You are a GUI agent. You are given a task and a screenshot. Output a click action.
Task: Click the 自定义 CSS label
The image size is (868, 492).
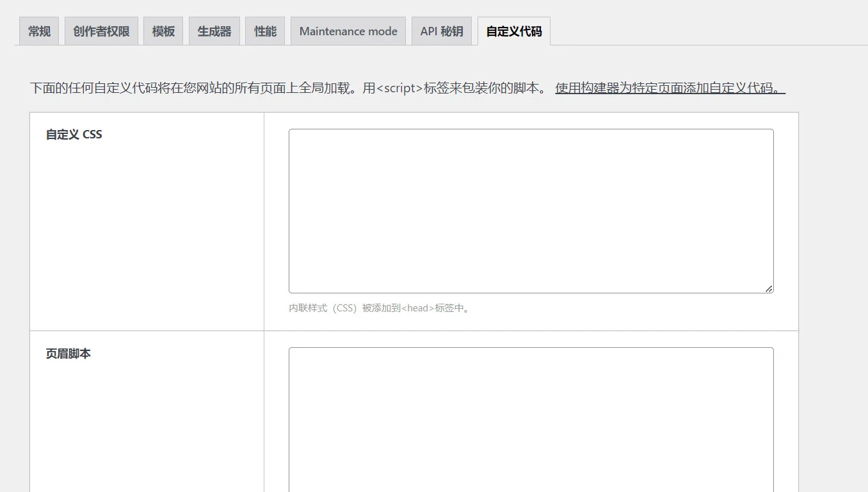pos(74,135)
